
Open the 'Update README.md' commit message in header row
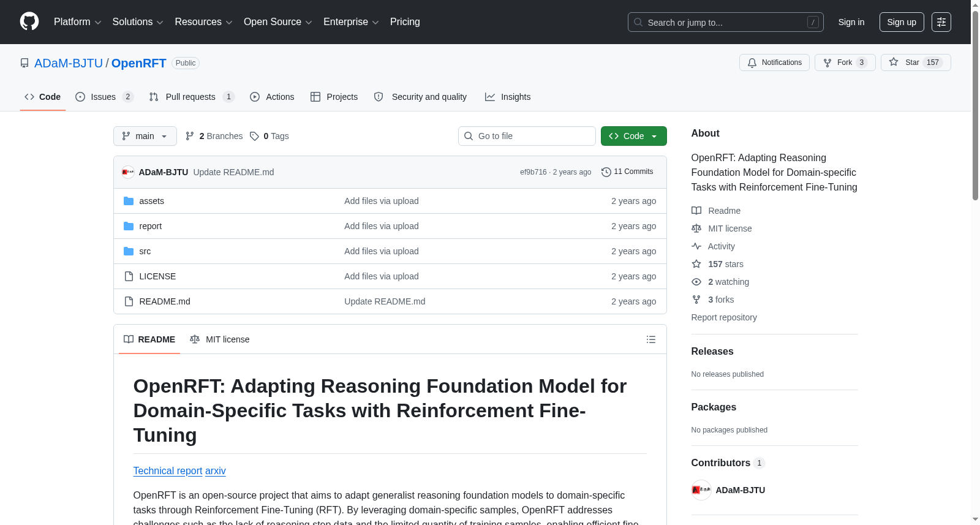[x=234, y=172]
